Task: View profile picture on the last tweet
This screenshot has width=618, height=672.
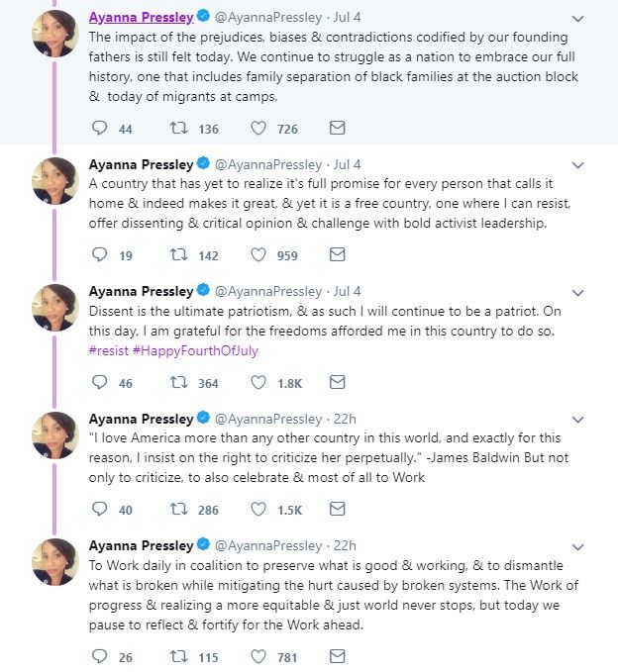Action: 55,562
